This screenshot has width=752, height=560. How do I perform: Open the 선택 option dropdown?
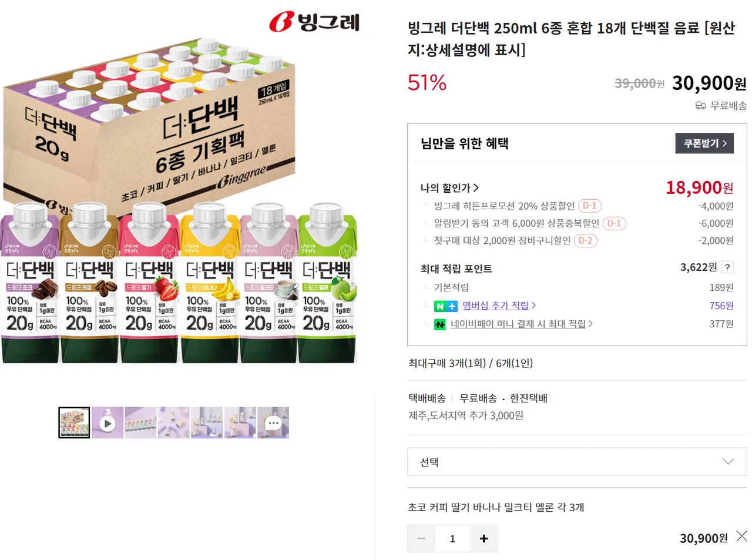coord(577,462)
